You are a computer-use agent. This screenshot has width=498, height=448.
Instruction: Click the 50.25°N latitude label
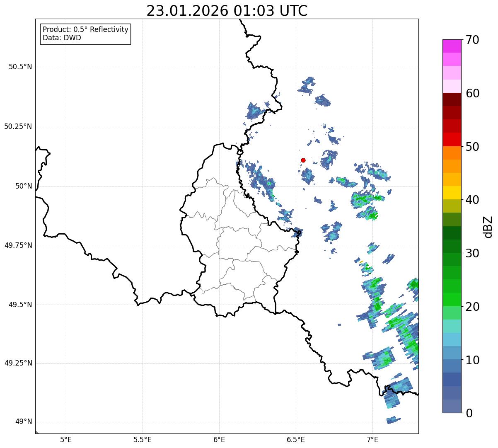18,126
